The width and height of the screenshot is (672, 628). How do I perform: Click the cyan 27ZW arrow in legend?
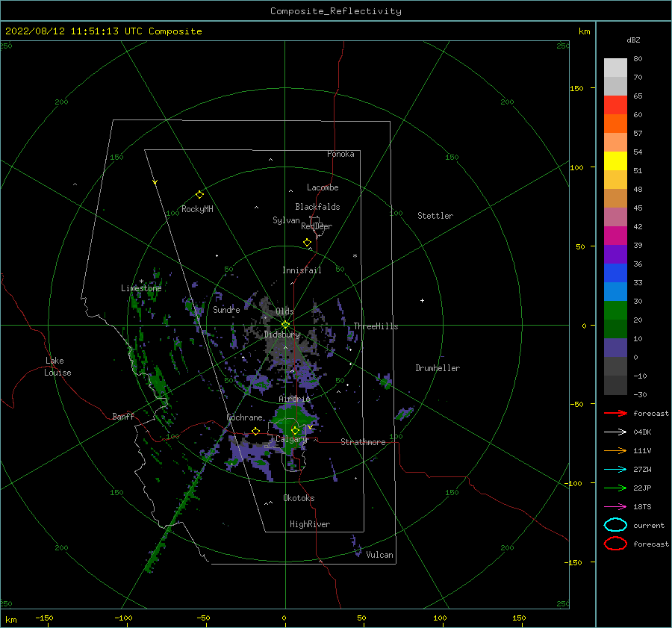pos(615,470)
